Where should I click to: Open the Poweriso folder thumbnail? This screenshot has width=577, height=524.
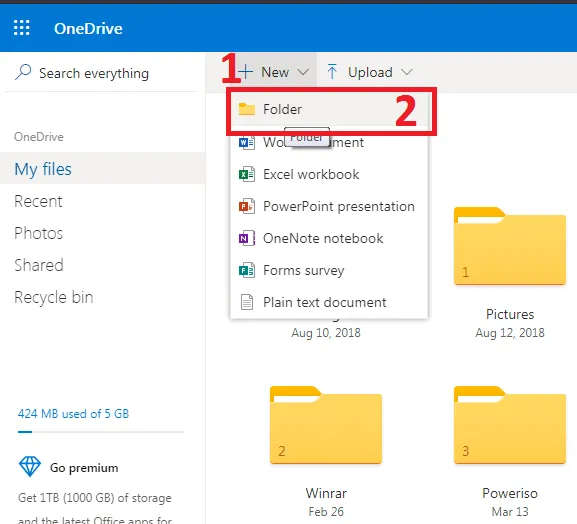pos(510,425)
